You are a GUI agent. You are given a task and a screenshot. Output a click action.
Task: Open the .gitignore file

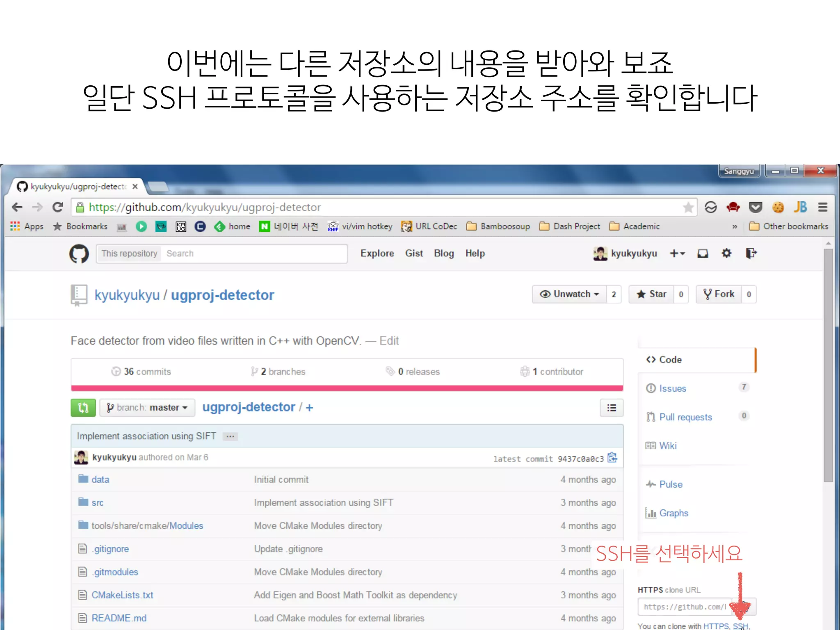pyautogui.click(x=110, y=549)
